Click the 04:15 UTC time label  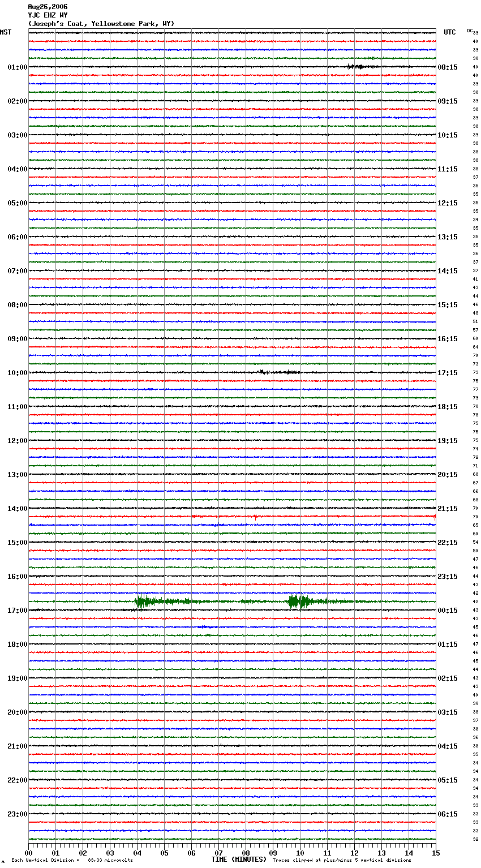[x=448, y=746]
